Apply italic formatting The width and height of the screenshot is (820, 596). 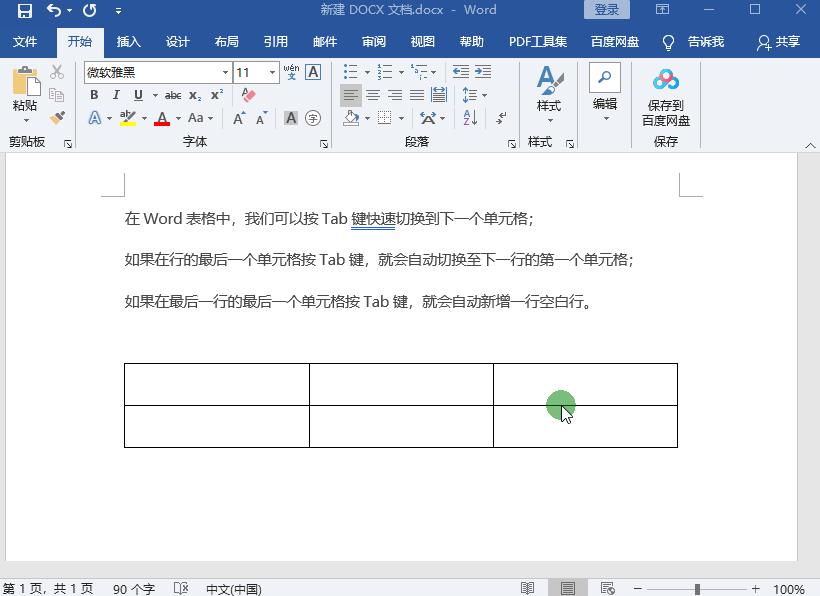click(x=116, y=94)
